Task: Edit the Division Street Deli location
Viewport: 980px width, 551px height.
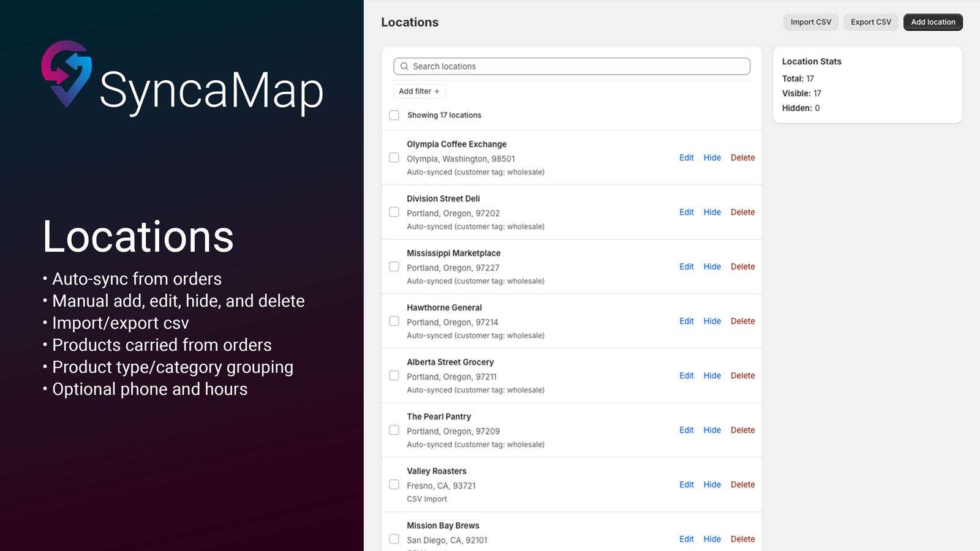Action: click(x=687, y=212)
